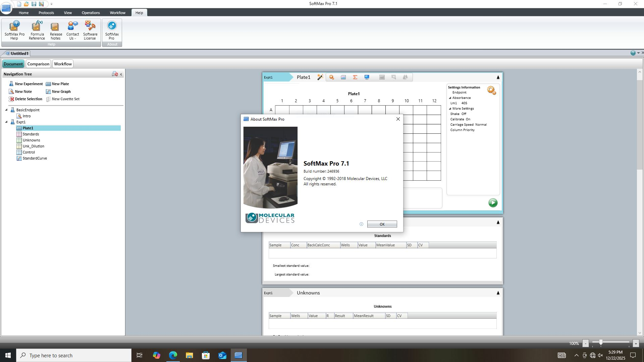Select StandardCurve in Navigation Tree
Viewport: 644px width, 362px height.
[x=35, y=158]
